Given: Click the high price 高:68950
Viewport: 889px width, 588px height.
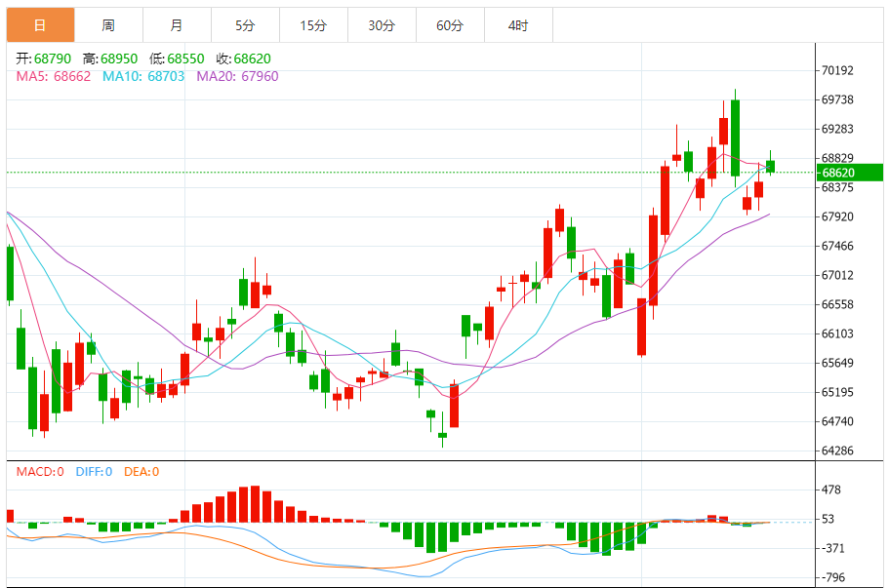Looking at the screenshot, I should [x=110, y=59].
